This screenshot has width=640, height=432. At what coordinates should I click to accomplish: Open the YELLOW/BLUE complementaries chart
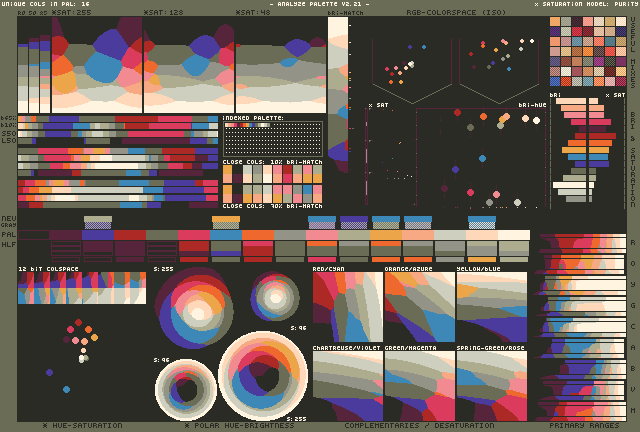492,307
